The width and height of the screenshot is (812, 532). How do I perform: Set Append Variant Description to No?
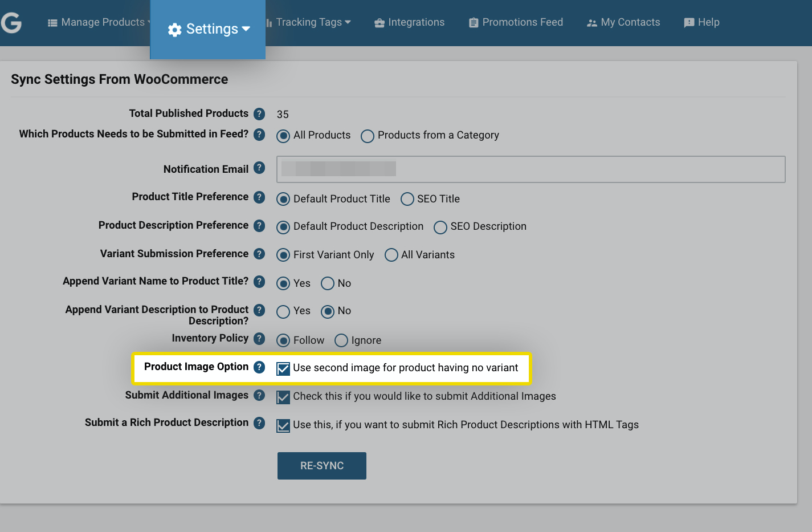(x=328, y=312)
